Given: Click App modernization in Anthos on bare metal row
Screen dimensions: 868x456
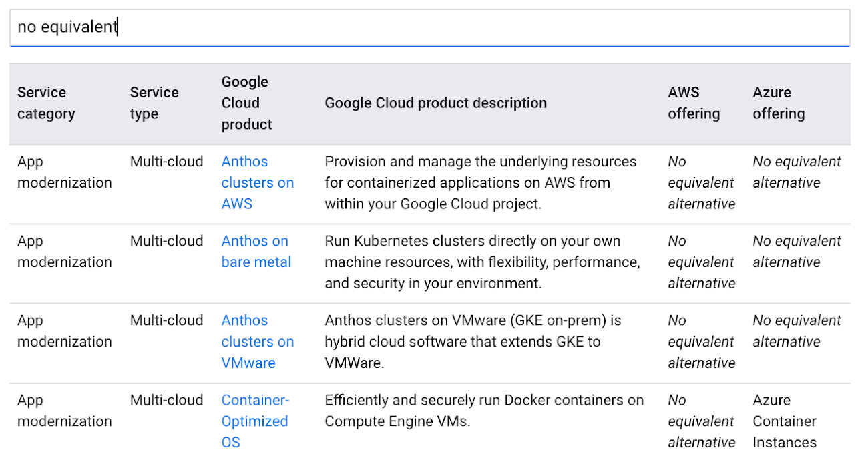Looking at the screenshot, I should pos(65,252).
